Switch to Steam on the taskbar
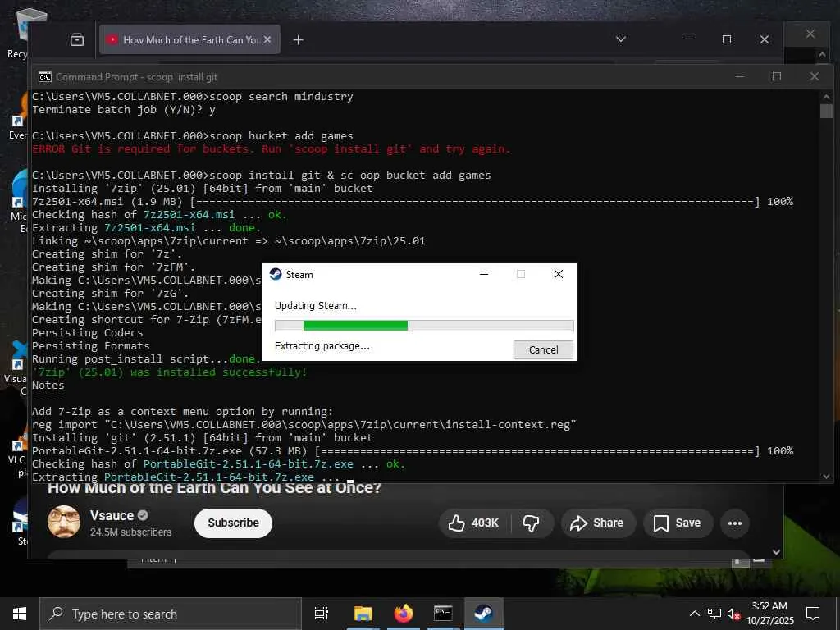The image size is (840, 630). [x=484, y=614]
